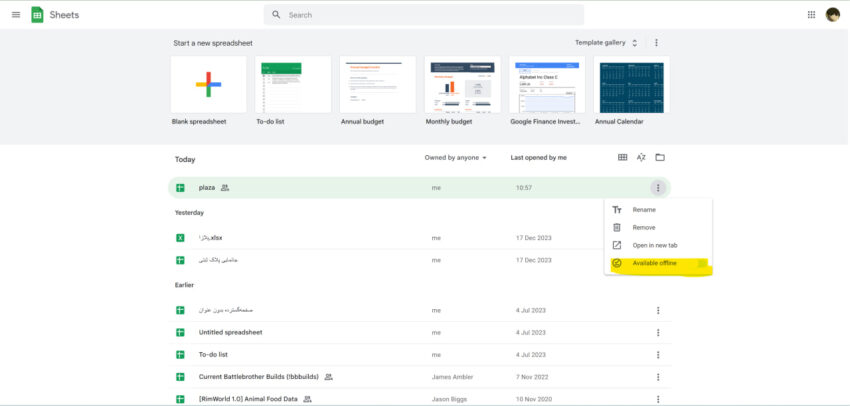Image resolution: width=850 pixels, height=406 pixels.
Task: Open more options for 4 Jul 2023 Persian-titled file
Action: (658, 311)
